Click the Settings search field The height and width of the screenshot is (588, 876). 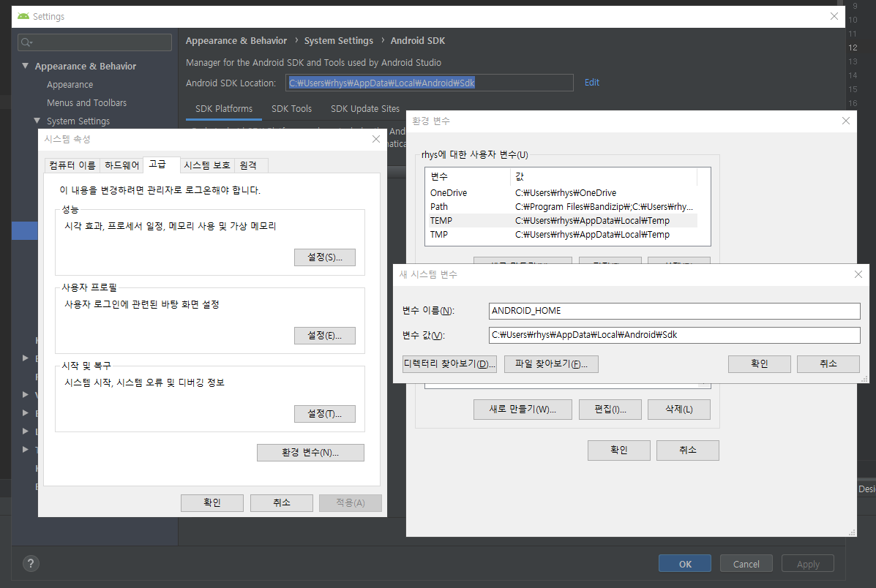tap(95, 42)
